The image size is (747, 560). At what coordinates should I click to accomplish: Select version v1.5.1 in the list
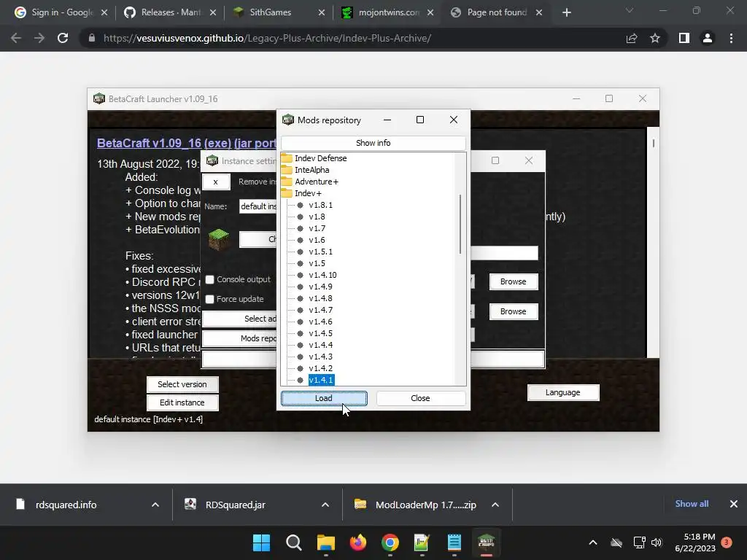tap(320, 252)
